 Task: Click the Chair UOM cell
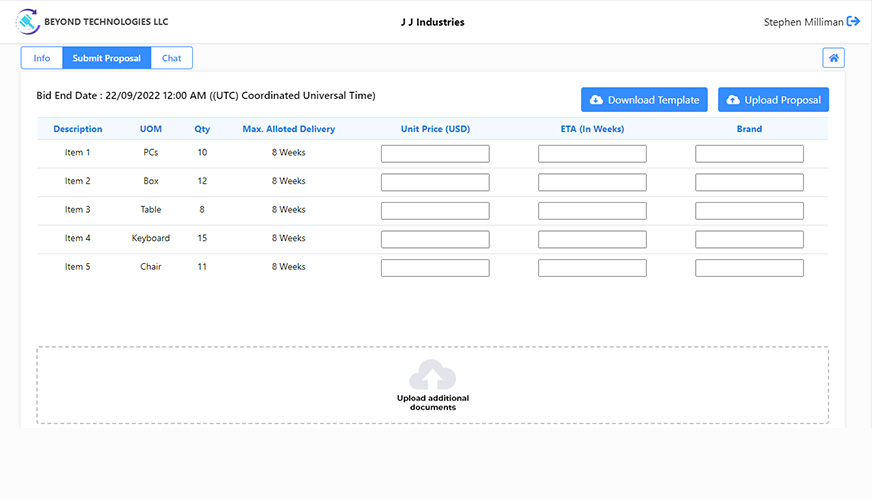click(151, 266)
